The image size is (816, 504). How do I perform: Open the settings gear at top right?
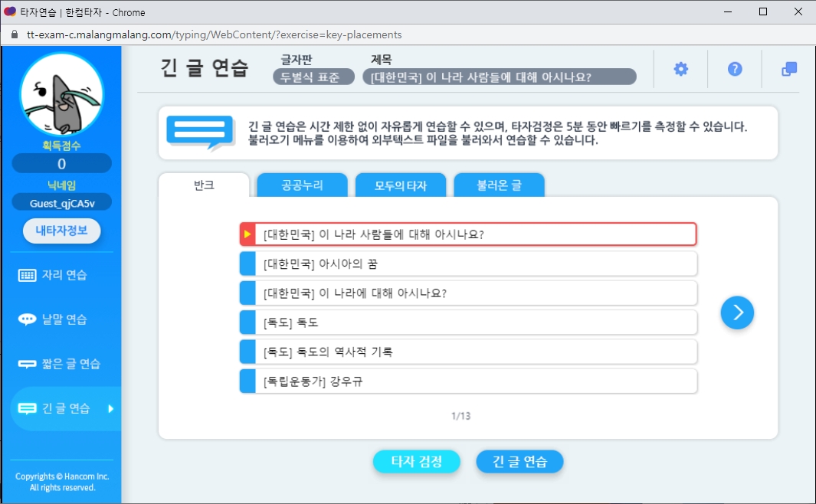[x=680, y=68]
